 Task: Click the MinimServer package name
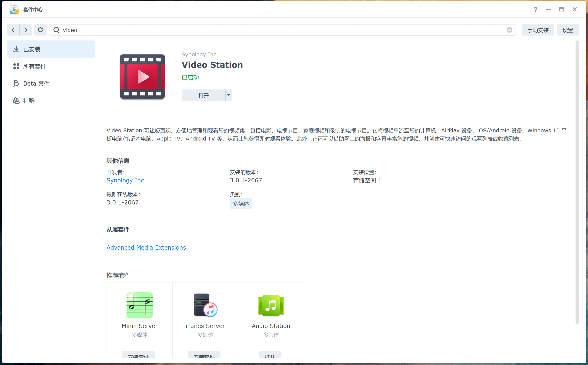139,326
